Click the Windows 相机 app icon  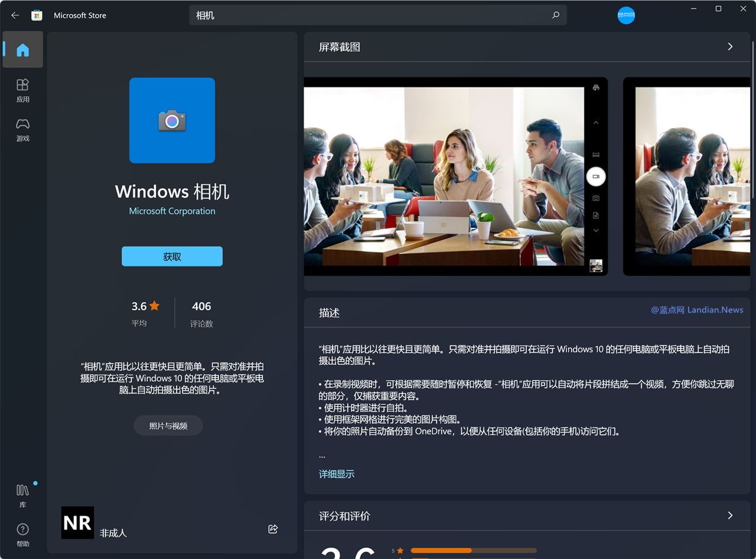172,120
